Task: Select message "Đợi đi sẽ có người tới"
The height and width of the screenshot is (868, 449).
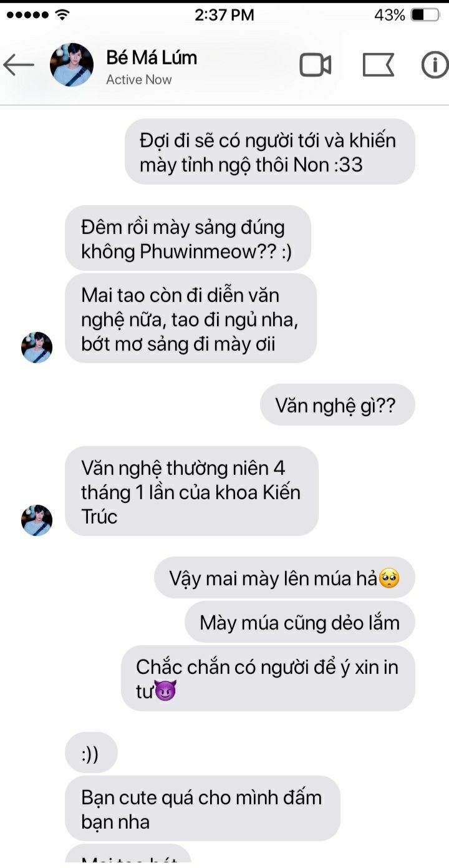Action: tap(269, 152)
